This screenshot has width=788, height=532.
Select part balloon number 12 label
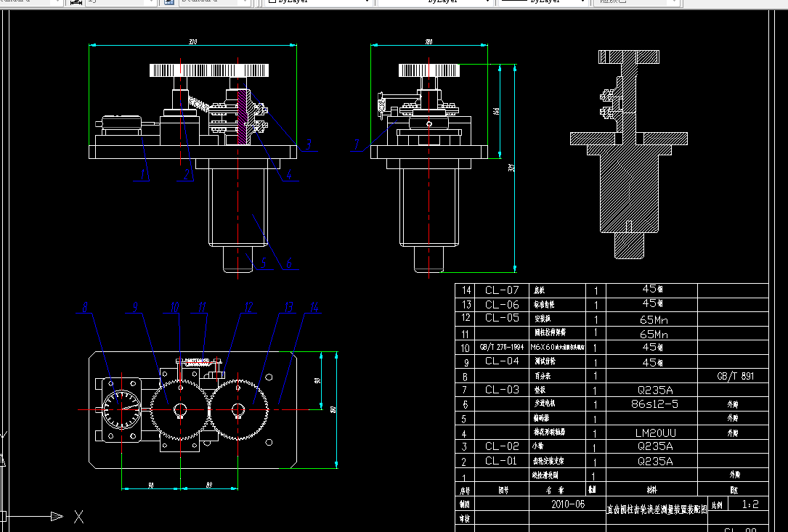click(249, 307)
